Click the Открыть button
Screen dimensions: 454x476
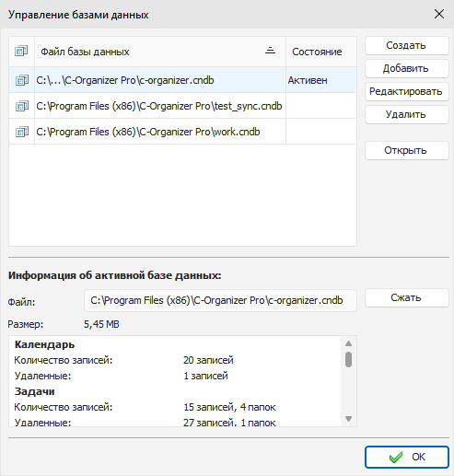(406, 150)
